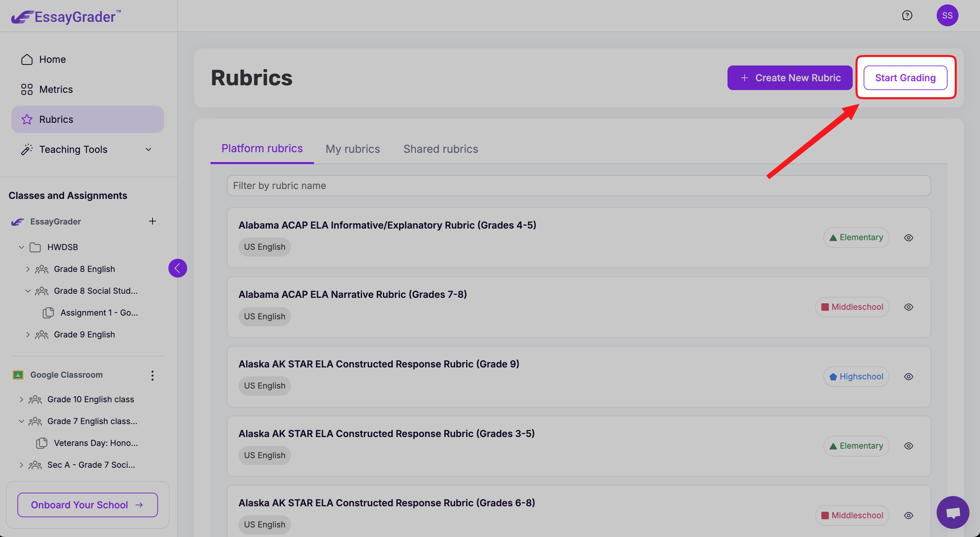
Task: Click Start Grading button
Action: (x=905, y=78)
